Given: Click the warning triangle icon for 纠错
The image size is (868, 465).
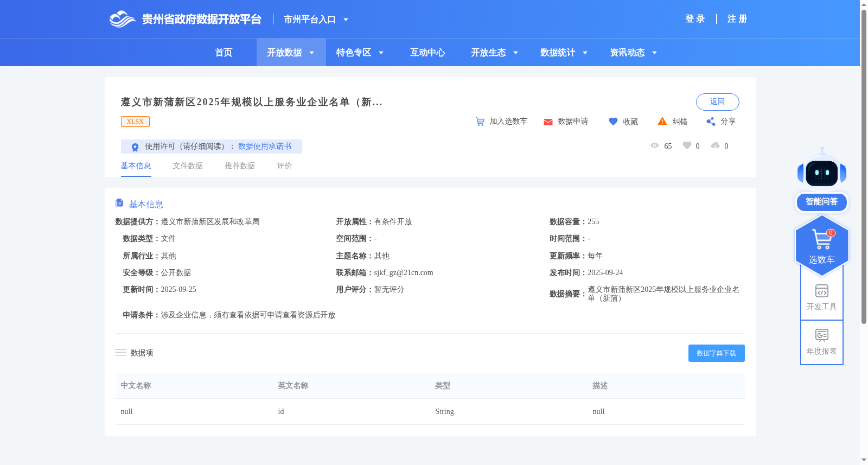Looking at the screenshot, I should pyautogui.click(x=662, y=121).
